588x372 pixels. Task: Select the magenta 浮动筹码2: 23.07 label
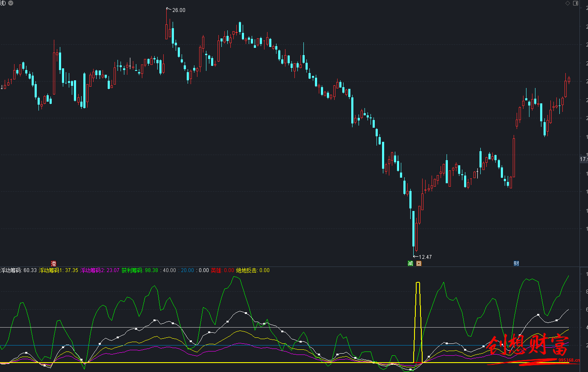(100, 270)
